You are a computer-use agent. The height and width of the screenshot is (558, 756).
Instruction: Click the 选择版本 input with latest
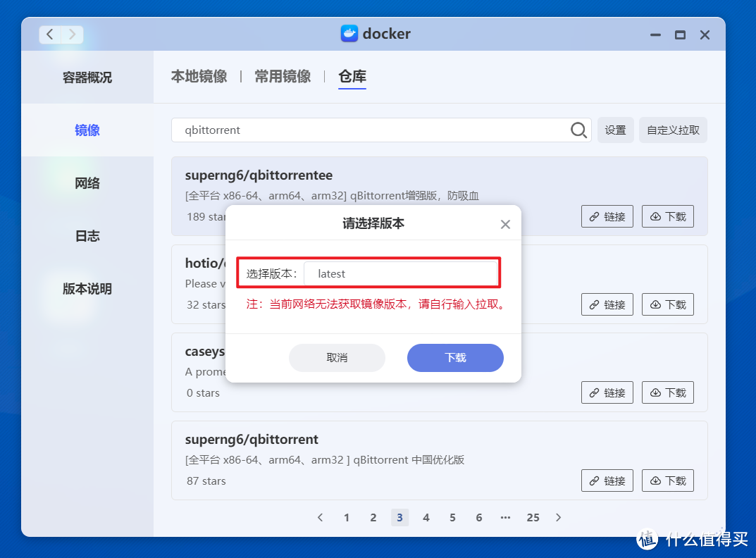(401, 273)
